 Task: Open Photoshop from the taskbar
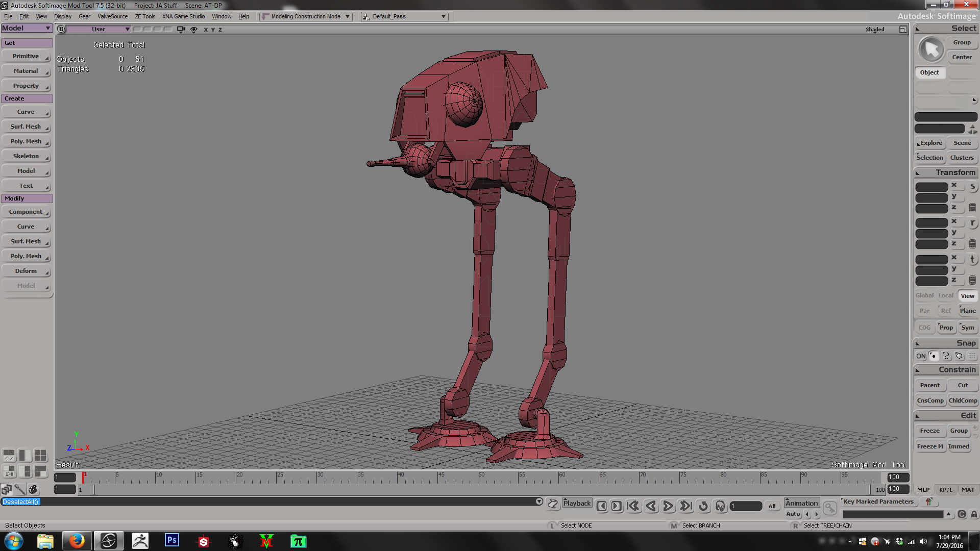click(172, 541)
